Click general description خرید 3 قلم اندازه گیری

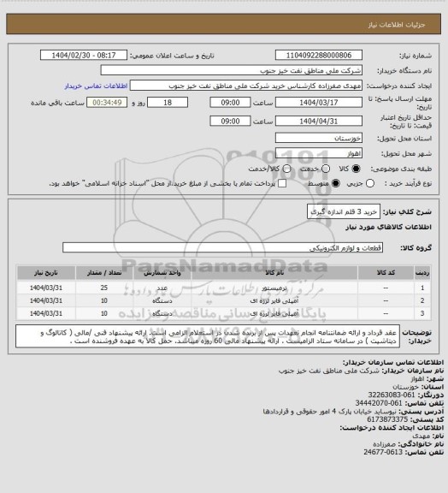344,212
